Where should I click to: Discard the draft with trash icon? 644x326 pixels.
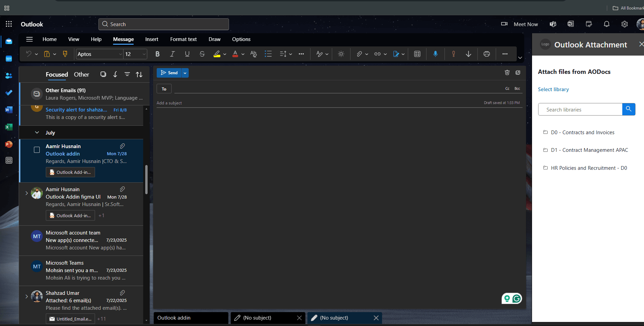click(507, 73)
